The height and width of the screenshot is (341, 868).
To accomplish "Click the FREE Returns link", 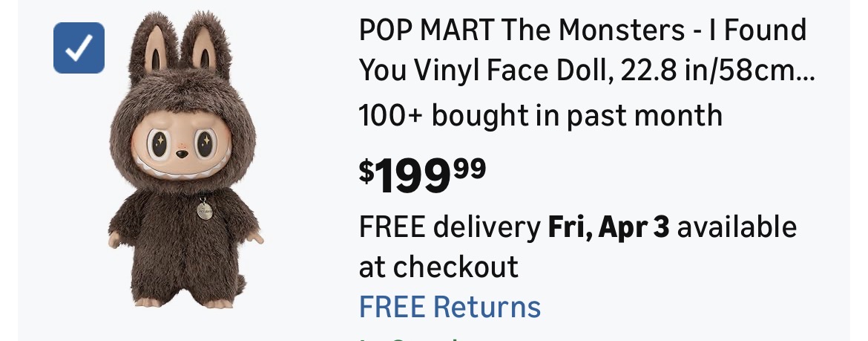I will pyautogui.click(x=450, y=306).
